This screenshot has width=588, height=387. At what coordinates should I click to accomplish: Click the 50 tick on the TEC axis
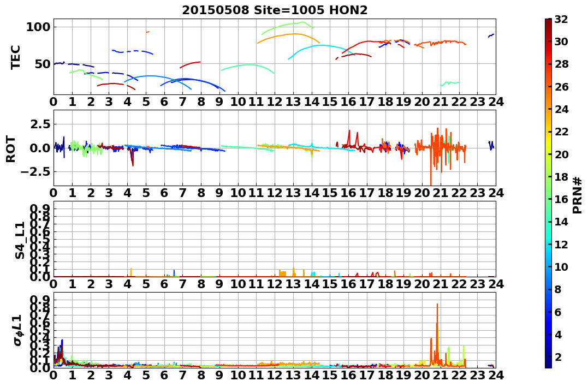43,64
